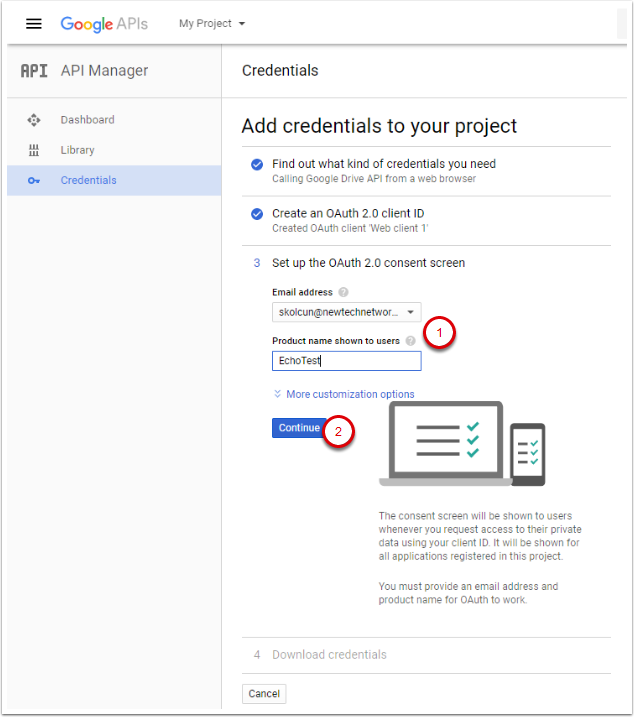The height and width of the screenshot is (717, 634).
Task: Click completed checkmark for Find out credentials step
Action: [257, 164]
